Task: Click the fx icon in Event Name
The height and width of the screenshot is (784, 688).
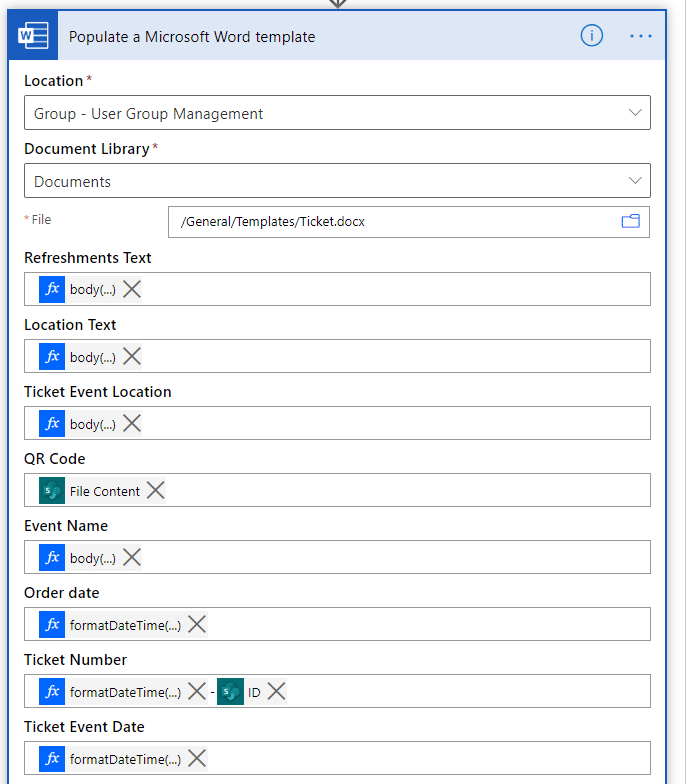Action: [52, 558]
